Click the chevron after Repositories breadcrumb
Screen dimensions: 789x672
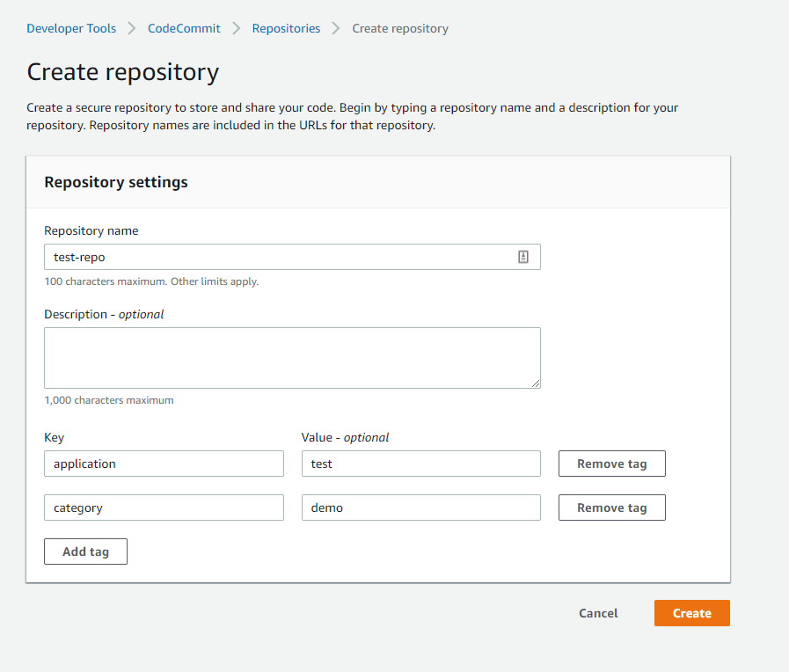tap(336, 28)
